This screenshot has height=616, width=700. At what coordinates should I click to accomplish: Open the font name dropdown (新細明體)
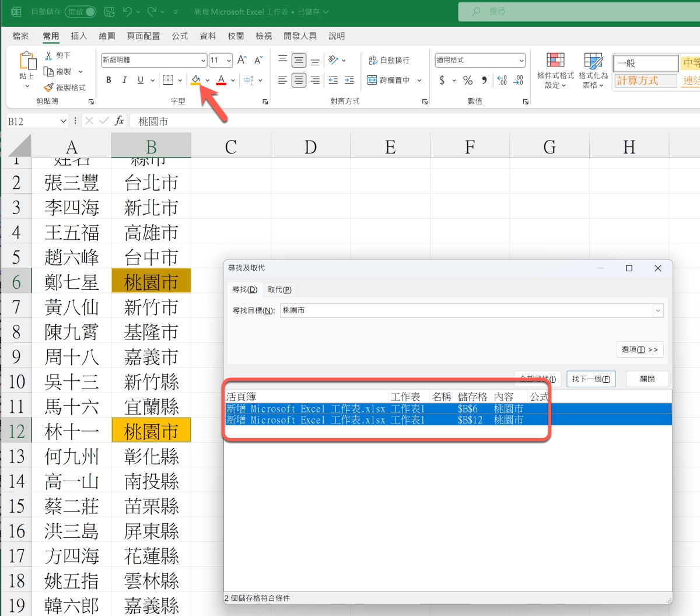click(x=203, y=60)
